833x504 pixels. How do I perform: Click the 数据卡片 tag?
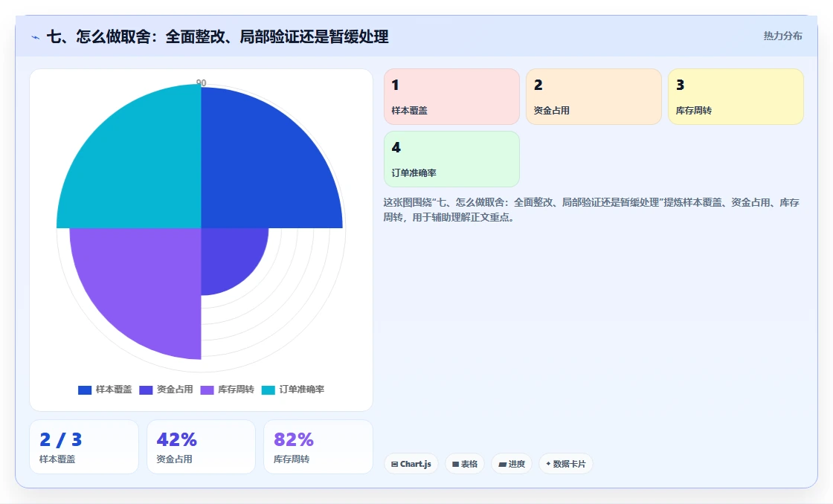pos(566,464)
